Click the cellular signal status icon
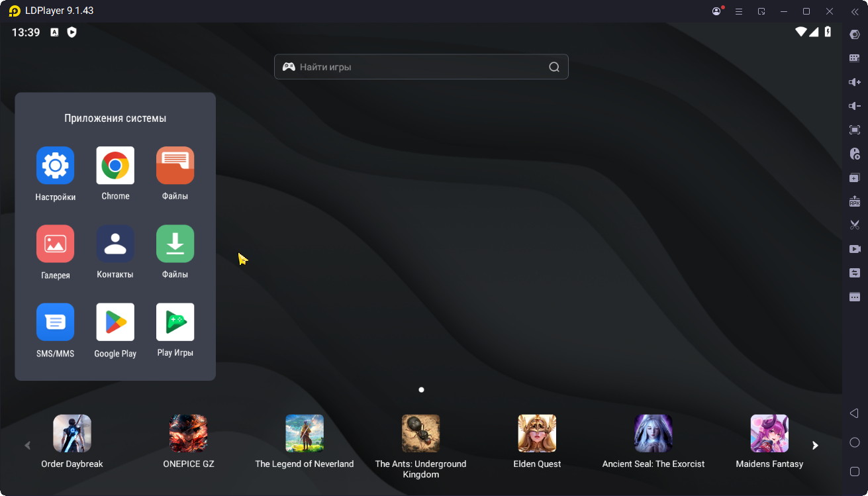This screenshot has height=496, width=868. [814, 32]
